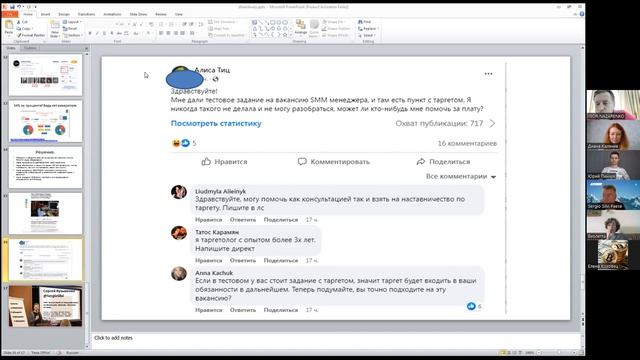The image size is (640, 360).
Task: Click the three-dots menu on the post
Action: (x=488, y=74)
